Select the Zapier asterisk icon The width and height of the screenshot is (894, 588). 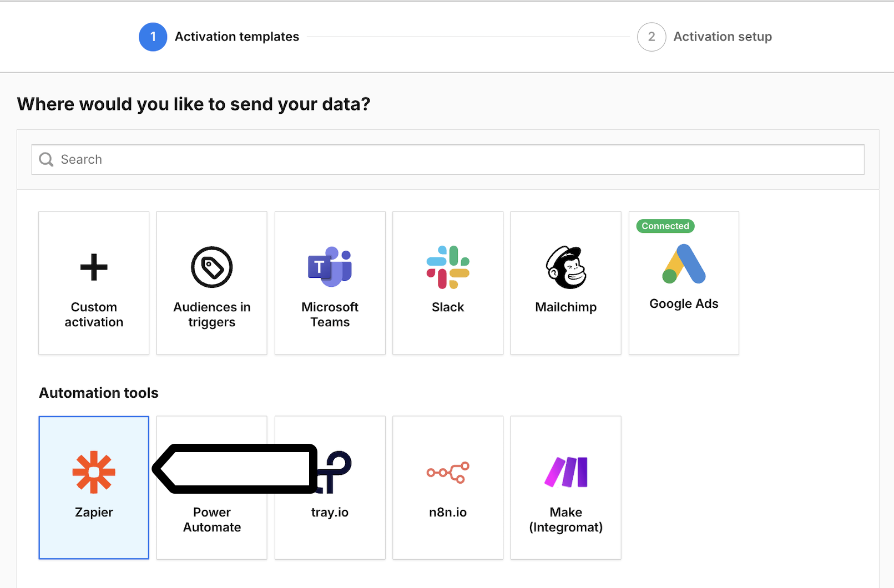point(93,472)
